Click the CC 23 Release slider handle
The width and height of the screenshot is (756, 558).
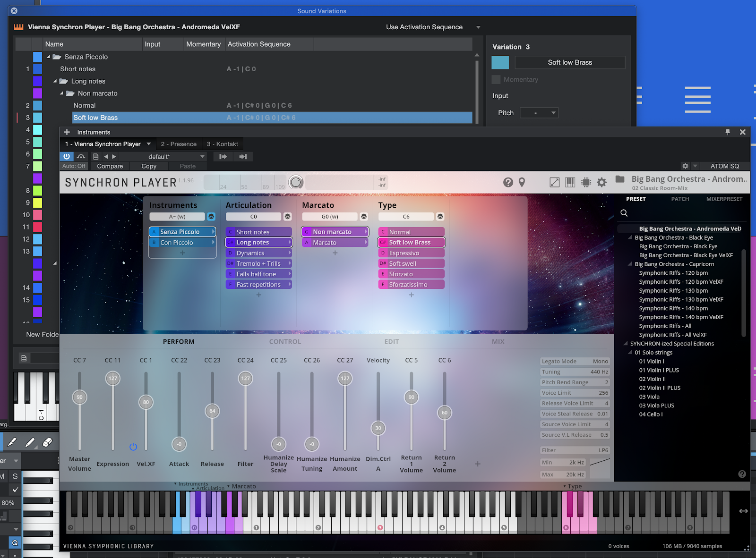(212, 411)
